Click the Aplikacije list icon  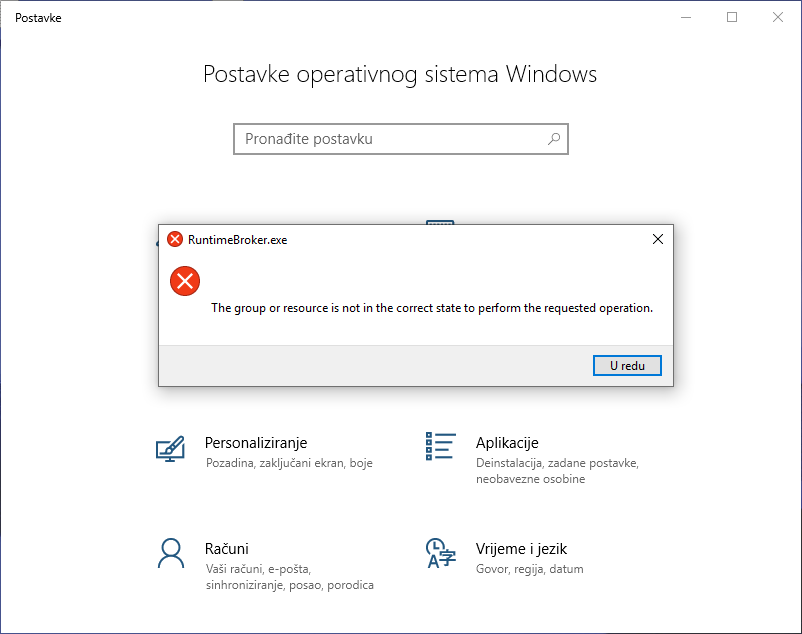tap(440, 447)
